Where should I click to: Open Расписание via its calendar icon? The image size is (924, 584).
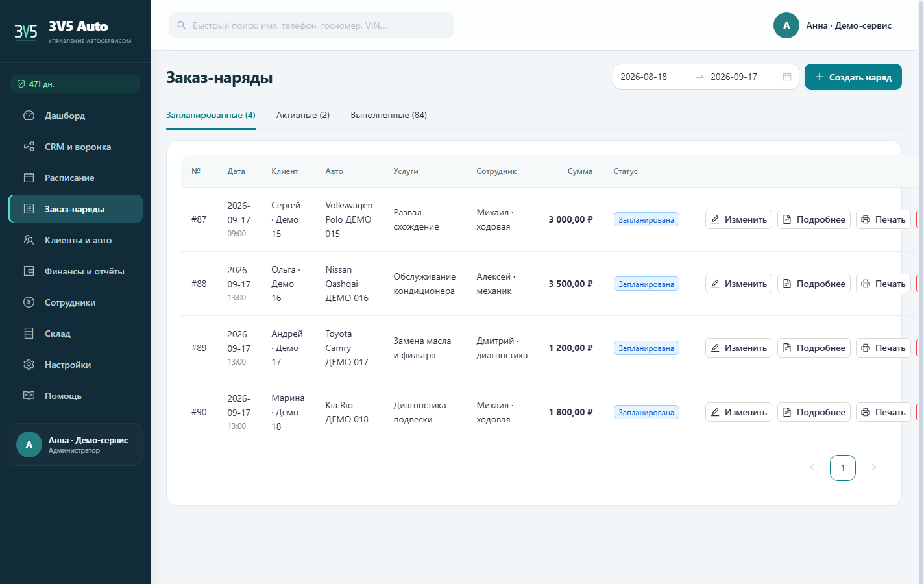coord(29,178)
